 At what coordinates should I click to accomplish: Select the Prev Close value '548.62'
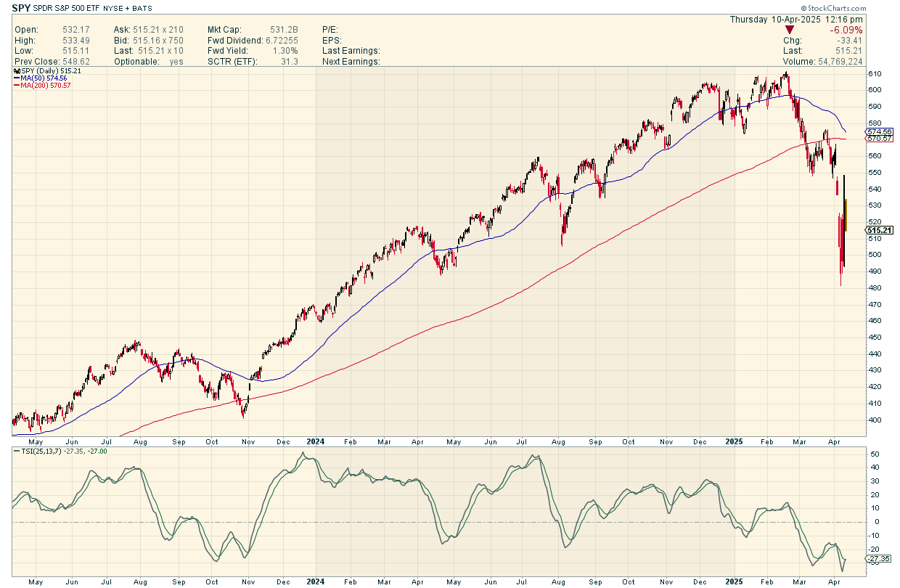coord(76,62)
